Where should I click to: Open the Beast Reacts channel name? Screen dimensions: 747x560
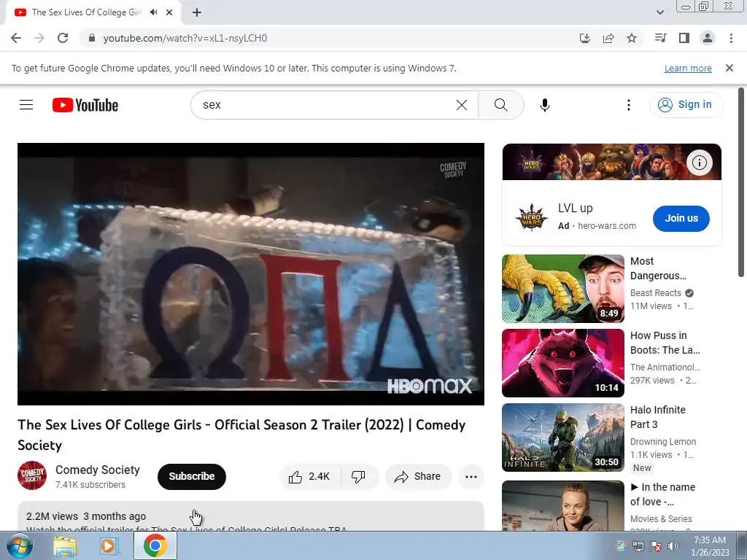point(656,293)
